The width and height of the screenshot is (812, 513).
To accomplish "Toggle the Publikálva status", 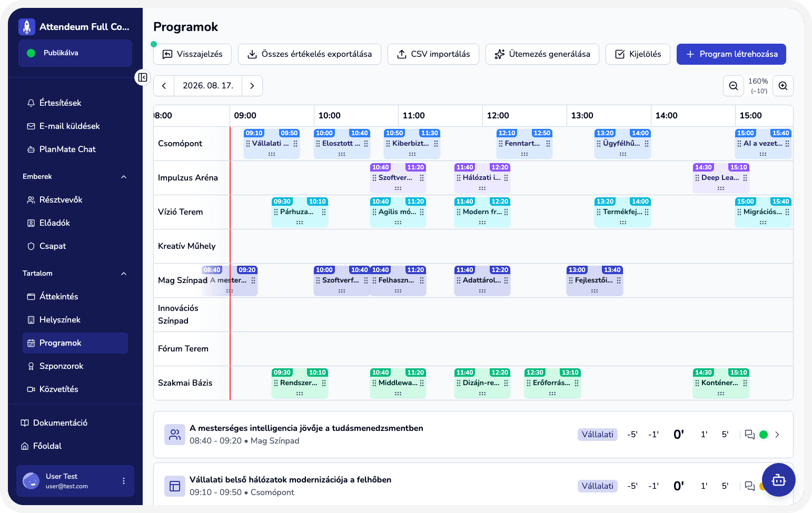I will [75, 53].
